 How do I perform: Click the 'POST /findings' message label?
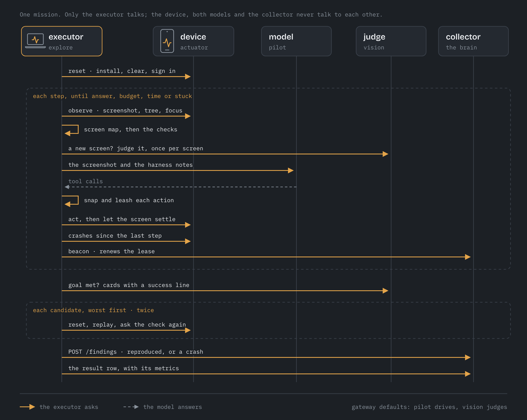[136, 352]
